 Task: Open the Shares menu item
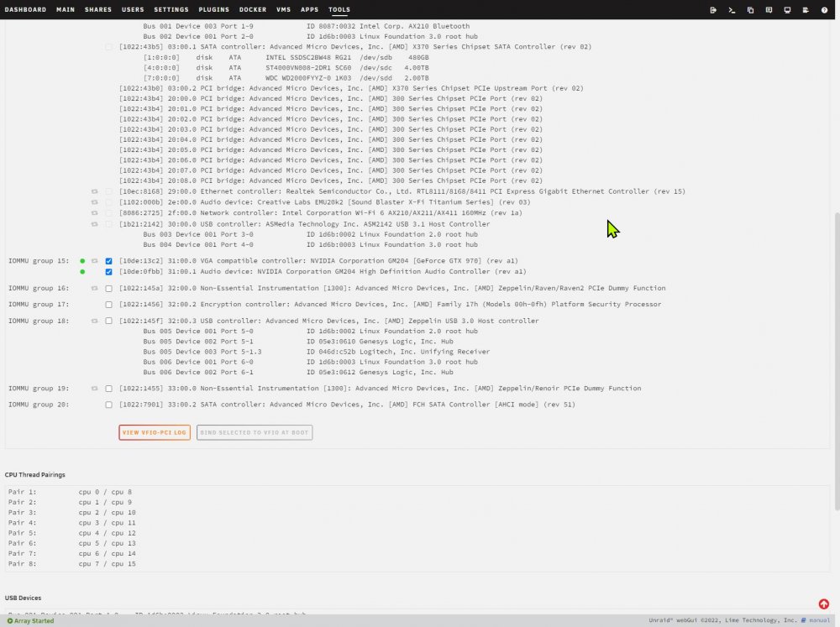[98, 9]
